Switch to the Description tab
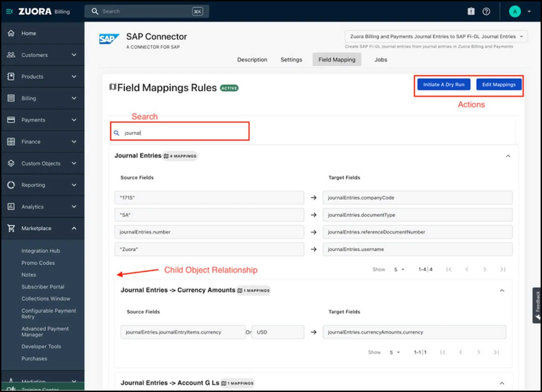This screenshot has width=542, height=392. pyautogui.click(x=252, y=59)
